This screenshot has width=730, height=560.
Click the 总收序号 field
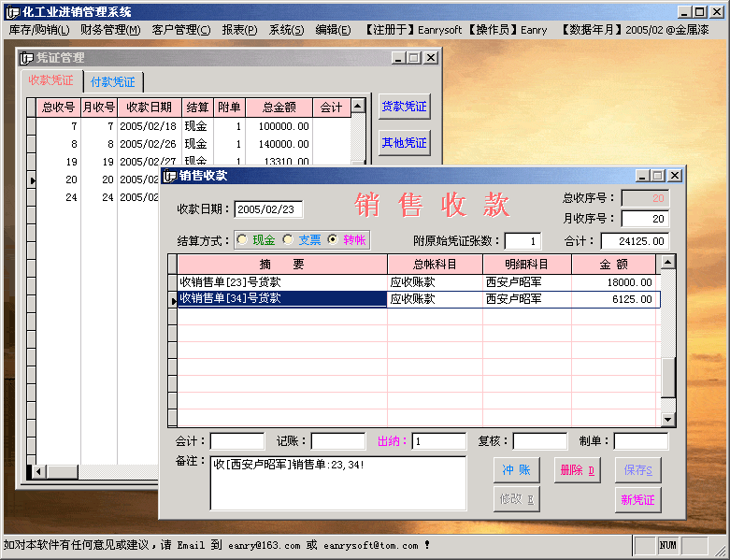point(645,198)
